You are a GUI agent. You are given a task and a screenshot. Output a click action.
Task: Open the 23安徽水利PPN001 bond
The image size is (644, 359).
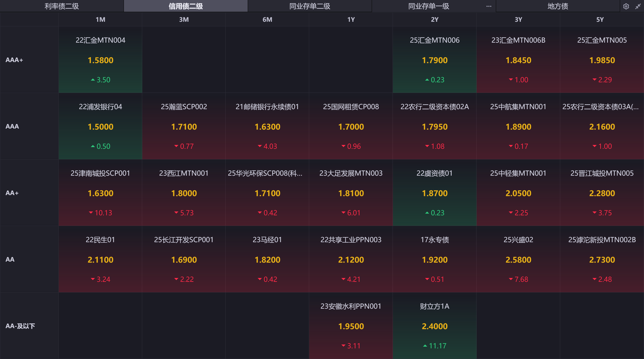[x=351, y=326]
